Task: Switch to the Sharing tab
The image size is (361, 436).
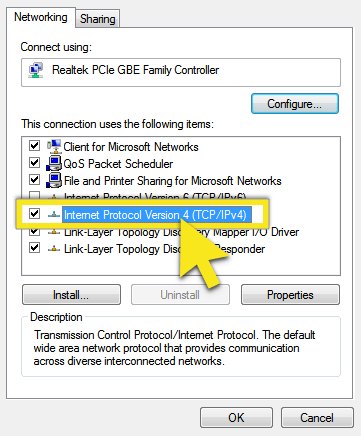Action: click(97, 19)
